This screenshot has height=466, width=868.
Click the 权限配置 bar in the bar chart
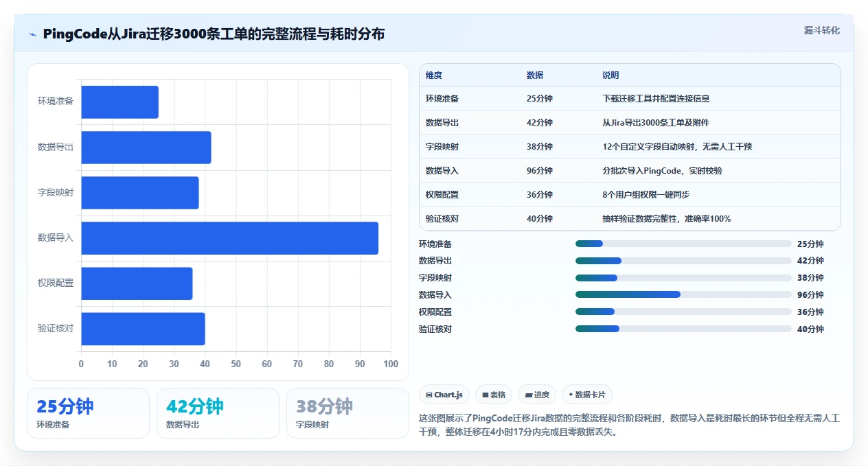pos(137,283)
